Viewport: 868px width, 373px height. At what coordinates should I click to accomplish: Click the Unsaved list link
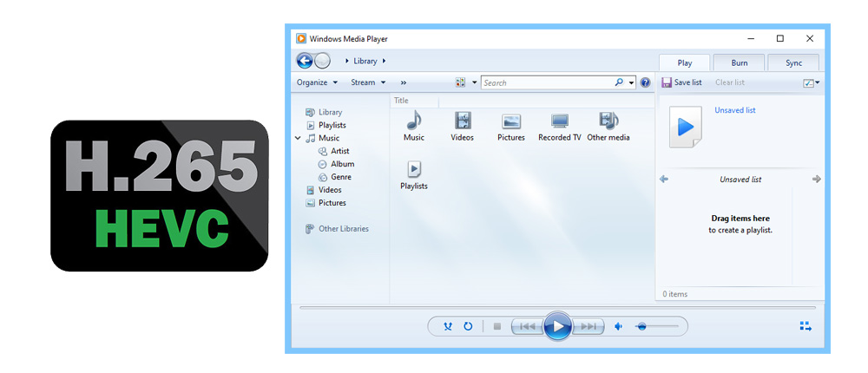point(734,110)
